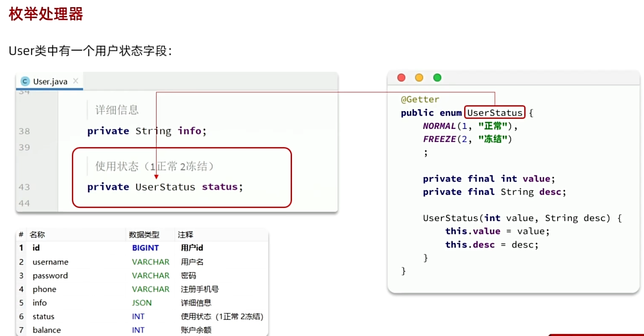Click the '账户余额' comment cell
This screenshot has width=644, height=336.
[x=196, y=330]
